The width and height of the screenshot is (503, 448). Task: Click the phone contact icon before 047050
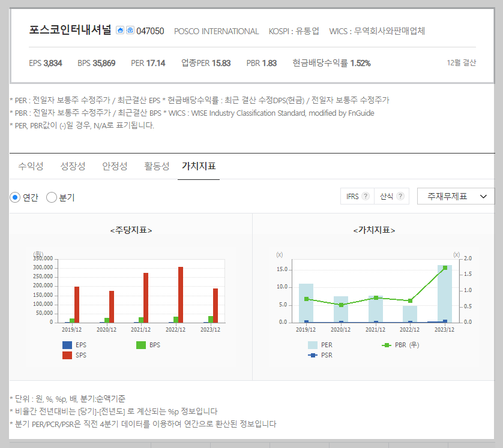[130, 30]
